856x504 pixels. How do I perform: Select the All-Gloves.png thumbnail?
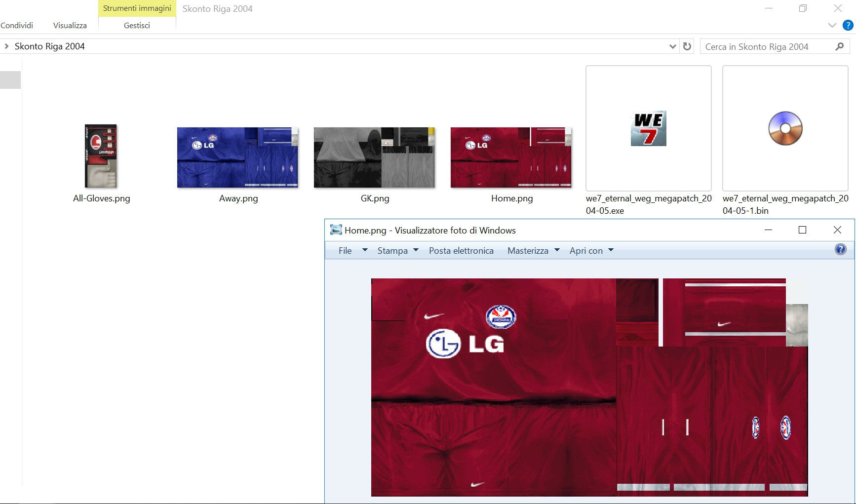coord(101,156)
